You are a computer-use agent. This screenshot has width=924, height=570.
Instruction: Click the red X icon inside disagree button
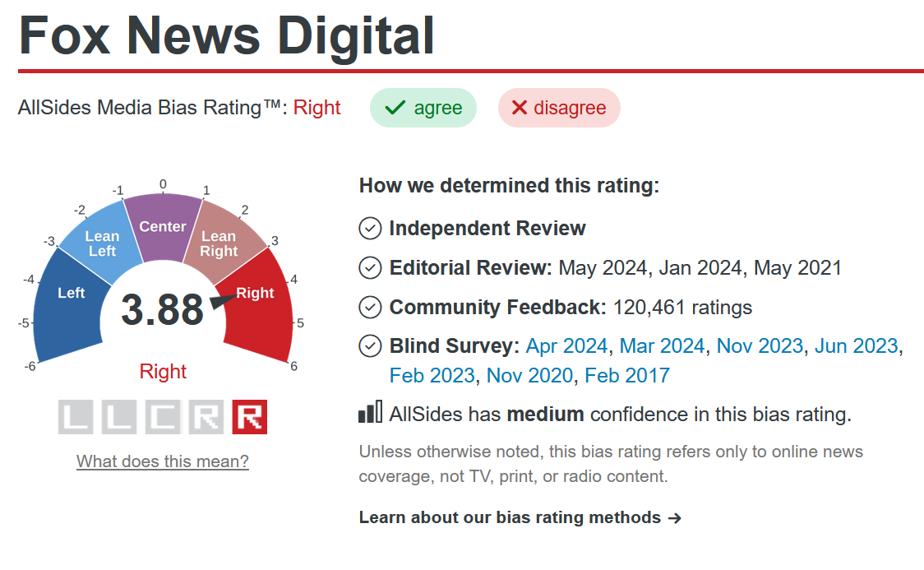tap(520, 107)
